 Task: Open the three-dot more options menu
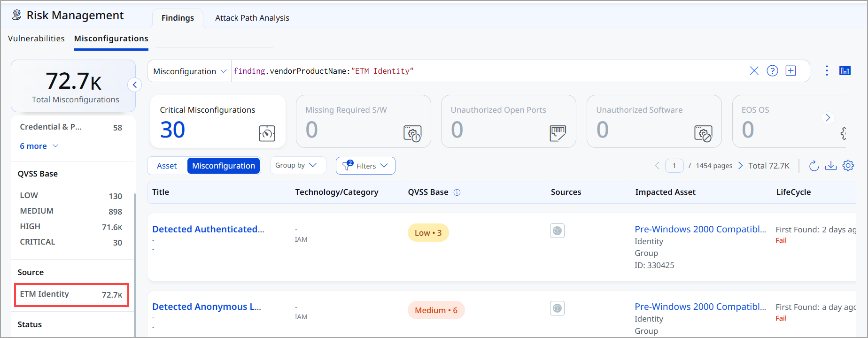(x=827, y=71)
